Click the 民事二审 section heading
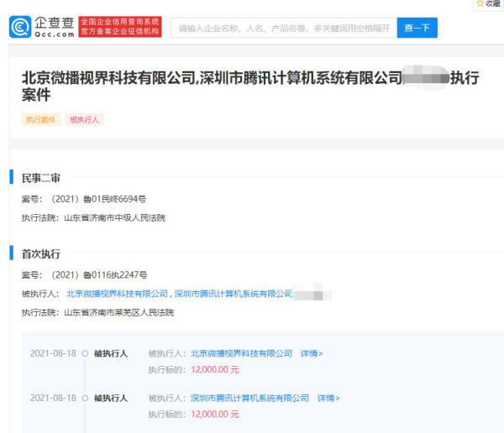504x433 pixels. (x=41, y=178)
